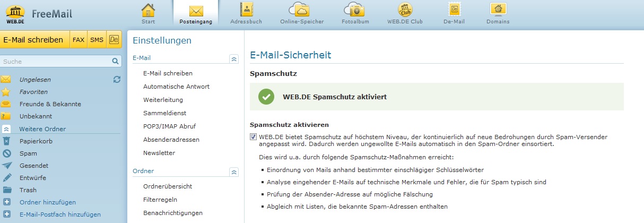The width and height of the screenshot is (644, 223).
Task: Click the refresh icon next to Ungelesen
Action: point(117,80)
